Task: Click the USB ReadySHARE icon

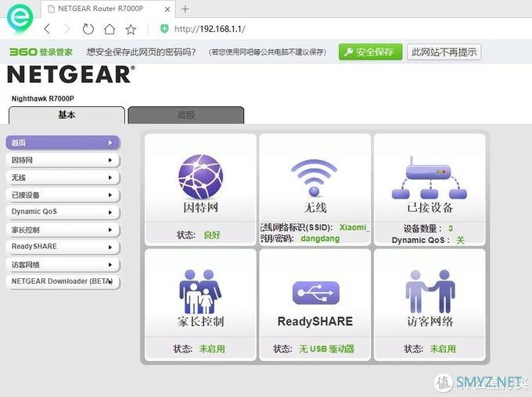Action: [315, 293]
